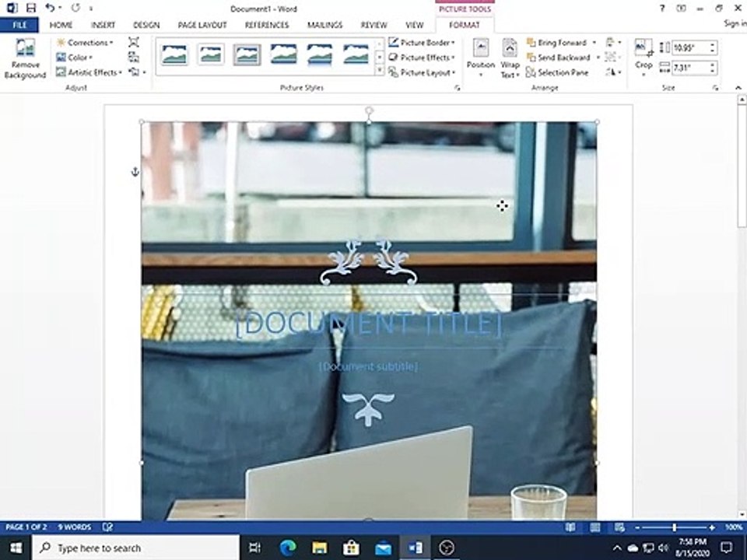Screen dimensions: 747x560
Task: Expand the Reset Picture dropdown arrow
Action: [x=145, y=72]
